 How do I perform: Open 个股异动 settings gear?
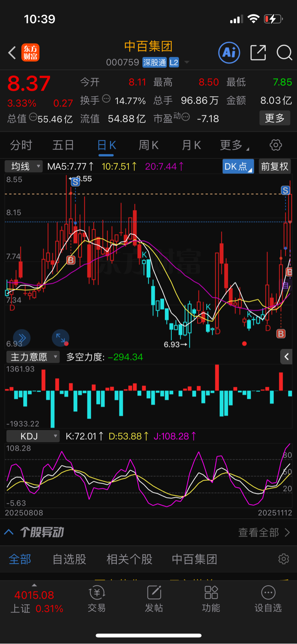pos(283,559)
